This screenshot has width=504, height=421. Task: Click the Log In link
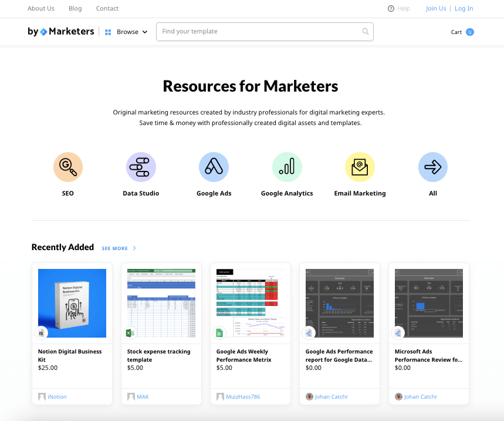tap(464, 9)
